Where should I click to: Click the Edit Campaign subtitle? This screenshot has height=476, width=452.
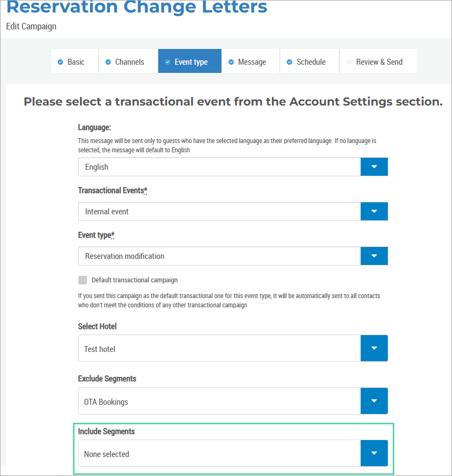pyautogui.click(x=31, y=27)
